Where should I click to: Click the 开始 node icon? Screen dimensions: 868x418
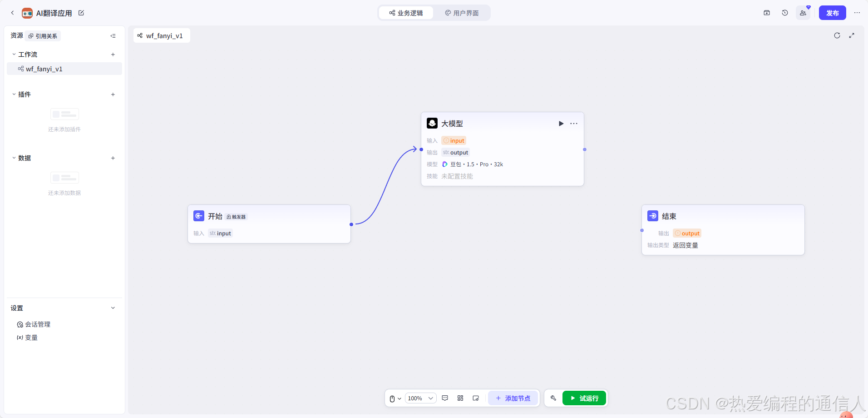click(x=199, y=216)
